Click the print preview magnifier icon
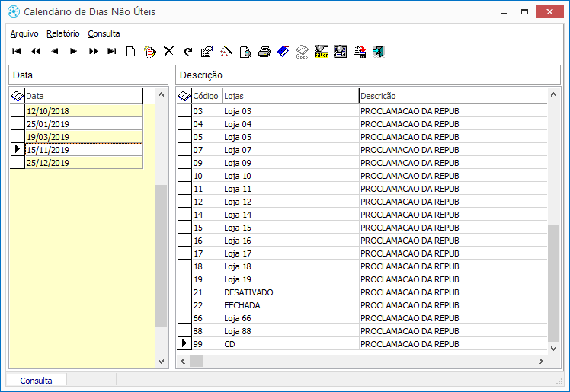570x392 pixels. (245, 52)
